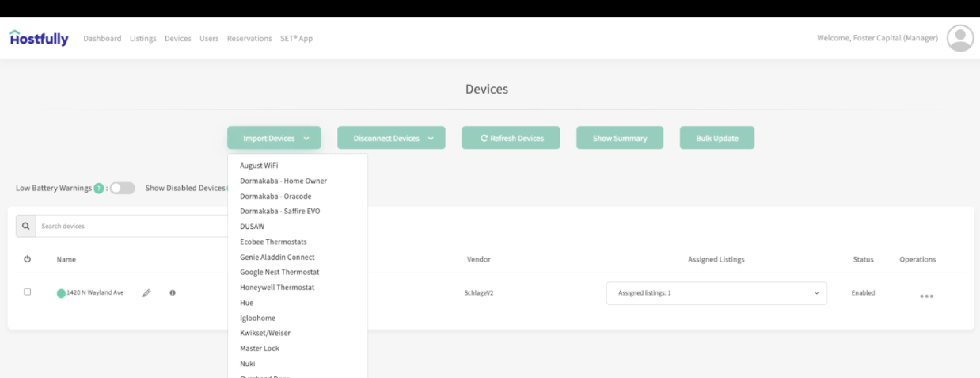Click the Bulk Update button
Viewport: 980px width, 378px height.
(x=717, y=138)
